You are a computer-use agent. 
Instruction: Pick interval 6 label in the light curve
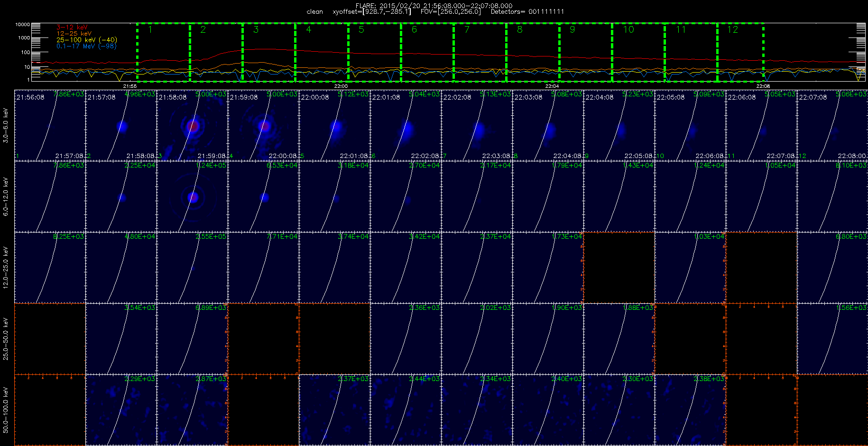414,29
